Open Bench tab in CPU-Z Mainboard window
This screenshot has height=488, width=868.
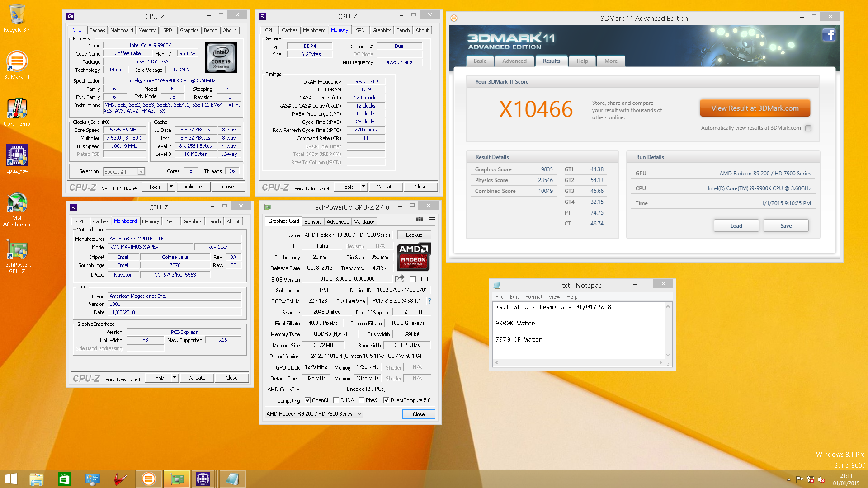[x=214, y=221]
